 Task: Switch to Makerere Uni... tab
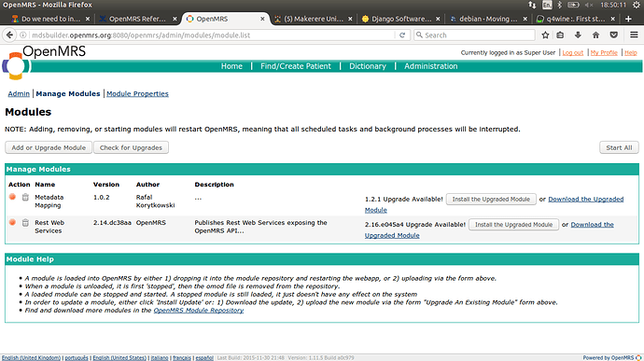pos(314,19)
